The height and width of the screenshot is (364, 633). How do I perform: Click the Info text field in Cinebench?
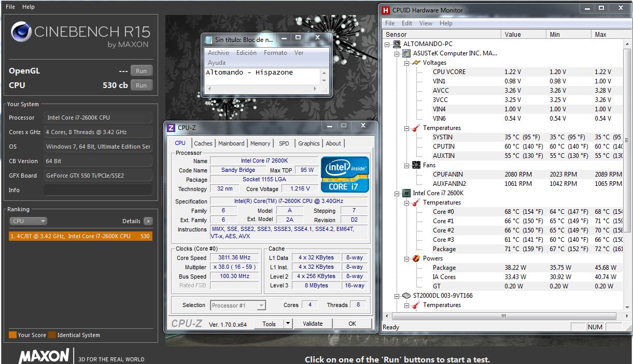pyautogui.click(x=97, y=190)
